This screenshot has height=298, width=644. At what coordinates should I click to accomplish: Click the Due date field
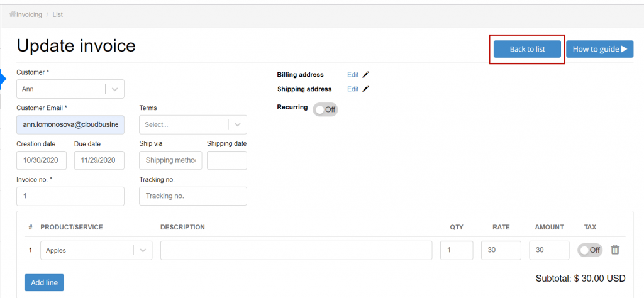coord(99,160)
